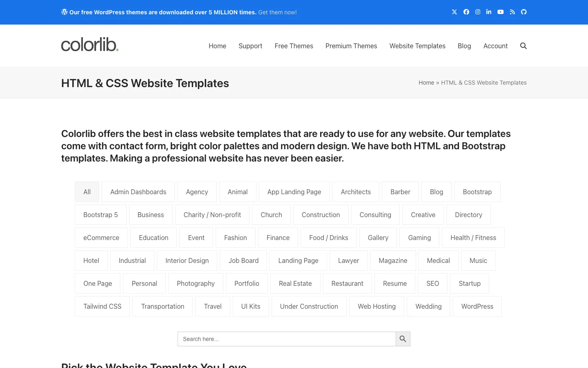Filter by Food / Drinks category
Image resolution: width=588 pixels, height=368 pixels.
coord(329,238)
